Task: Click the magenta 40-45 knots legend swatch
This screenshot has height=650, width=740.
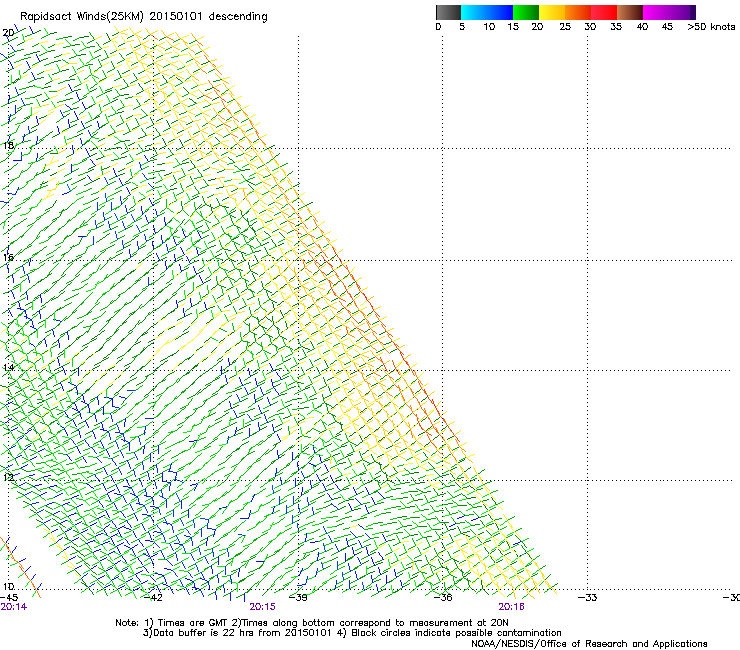Action: (x=656, y=12)
